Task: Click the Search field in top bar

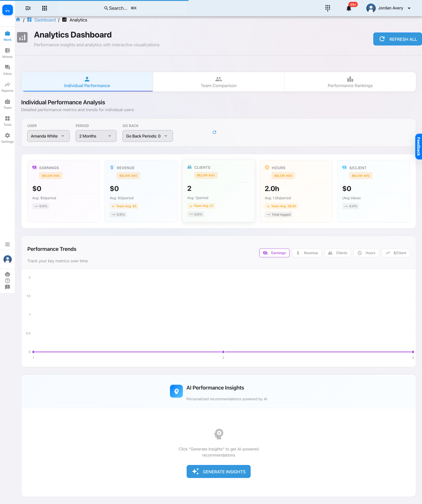Action: click(x=122, y=8)
